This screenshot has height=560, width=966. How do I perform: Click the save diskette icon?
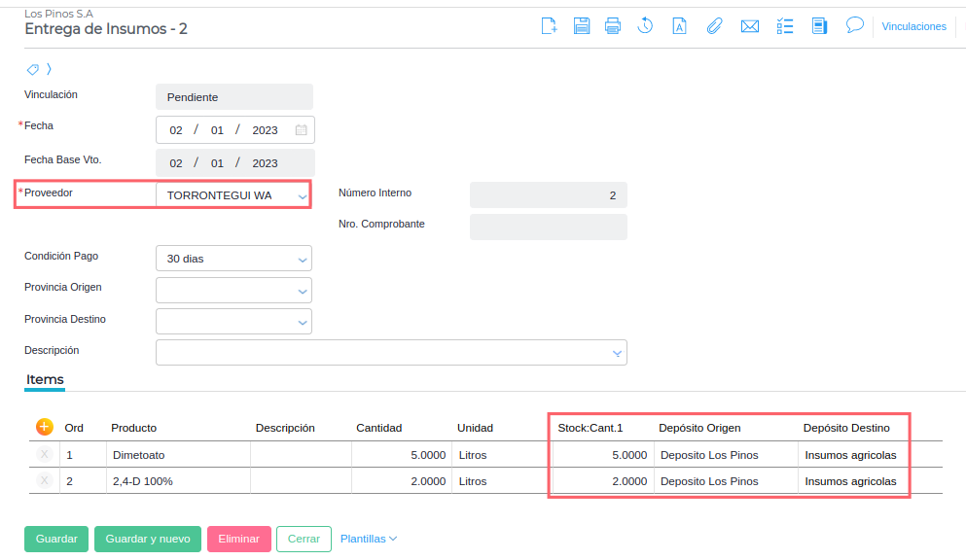tap(581, 26)
